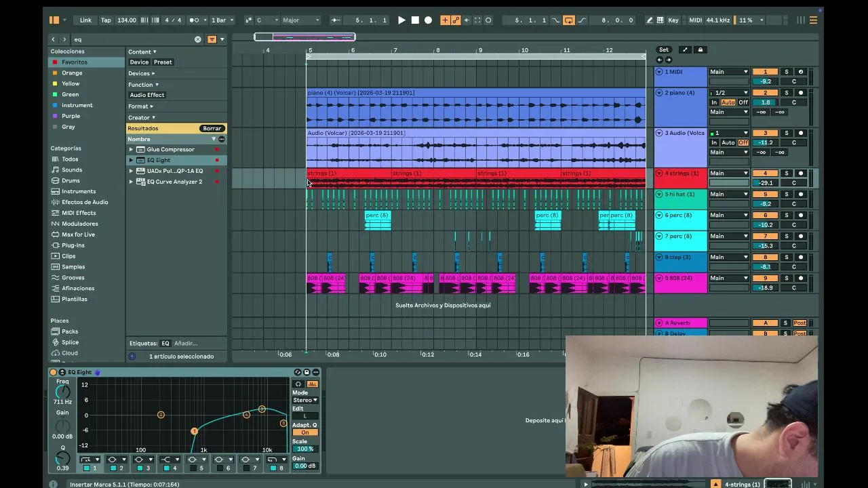Set Audio track monitor to Auto

(x=728, y=143)
